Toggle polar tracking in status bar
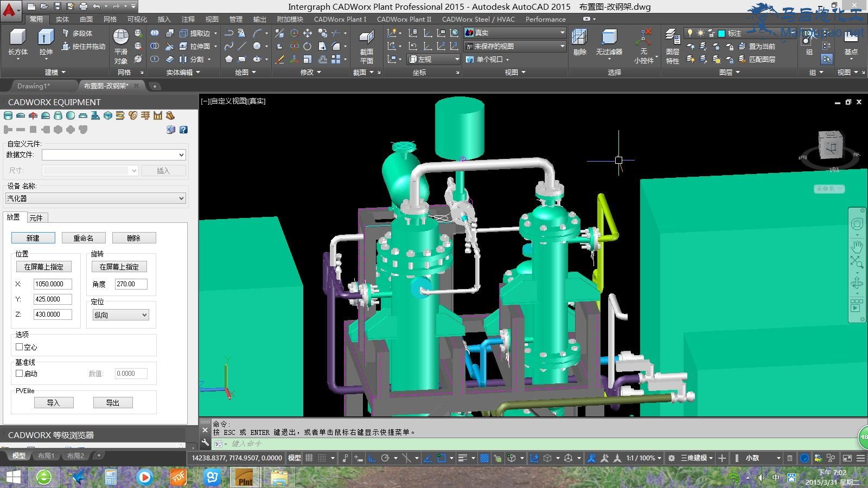The width and height of the screenshot is (868, 488). pyautogui.click(x=385, y=458)
